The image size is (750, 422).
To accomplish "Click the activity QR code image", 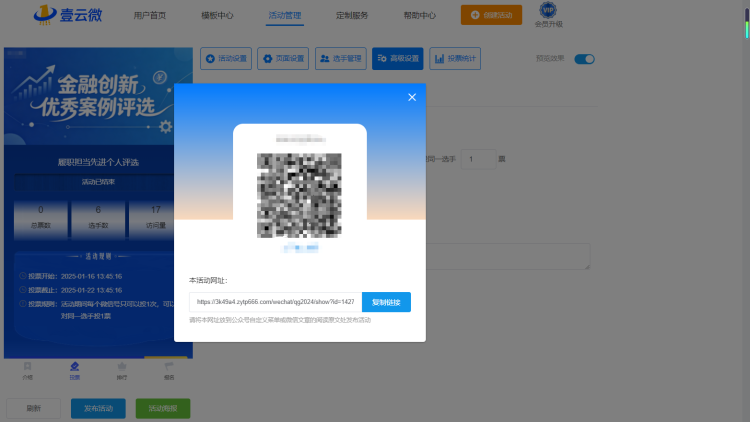I will 299,195.
